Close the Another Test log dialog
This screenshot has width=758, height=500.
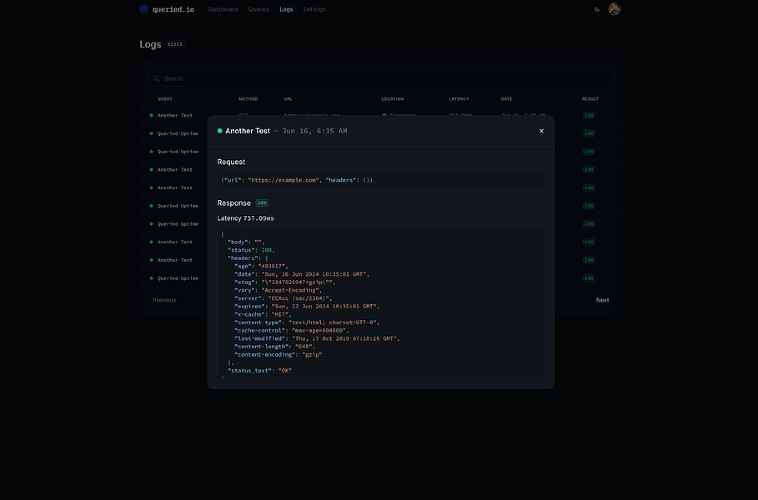[x=541, y=131]
